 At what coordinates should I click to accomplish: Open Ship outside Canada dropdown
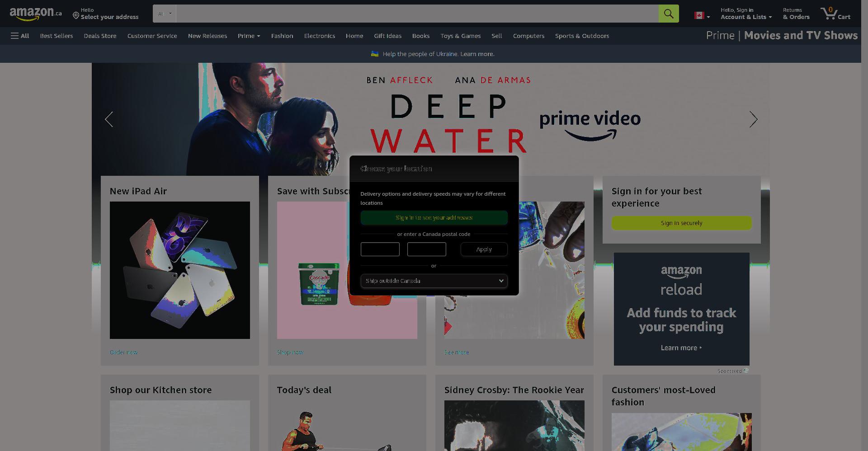(434, 281)
